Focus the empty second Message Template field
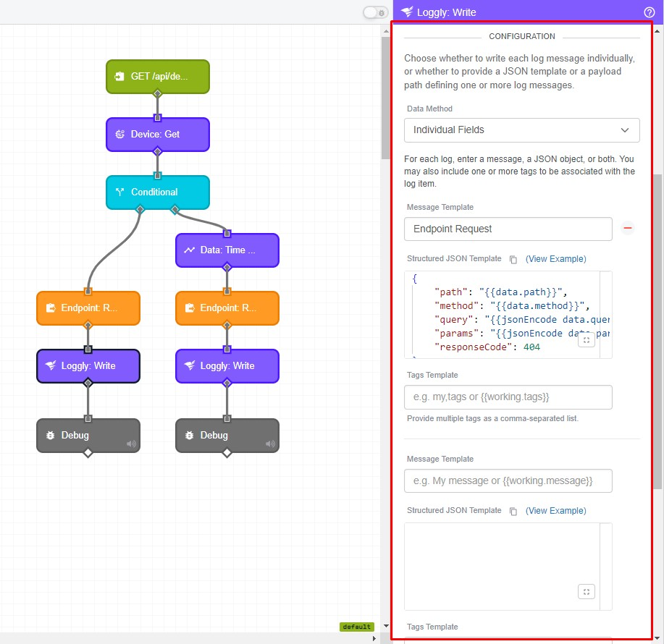Image resolution: width=664 pixels, height=644 pixels. [508, 480]
